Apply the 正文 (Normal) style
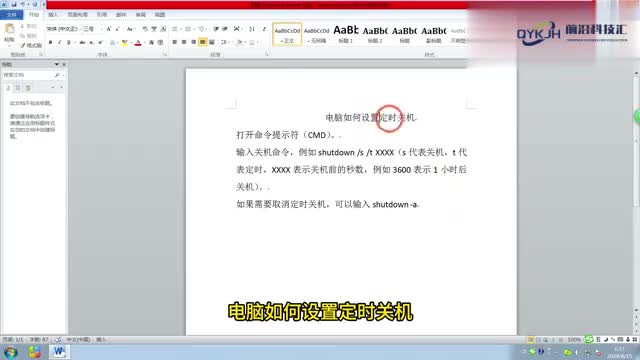Viewport: 640px width, 360px height. [287, 34]
